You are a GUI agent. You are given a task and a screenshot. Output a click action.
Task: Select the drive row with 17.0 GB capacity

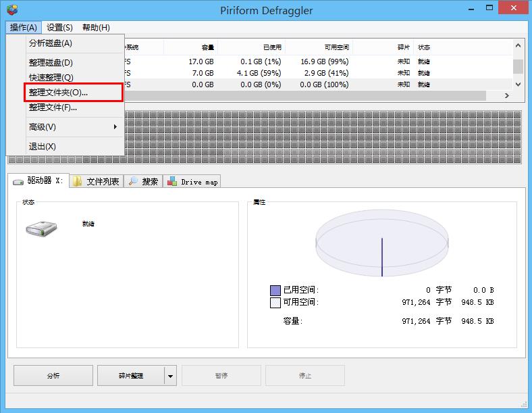(x=317, y=62)
